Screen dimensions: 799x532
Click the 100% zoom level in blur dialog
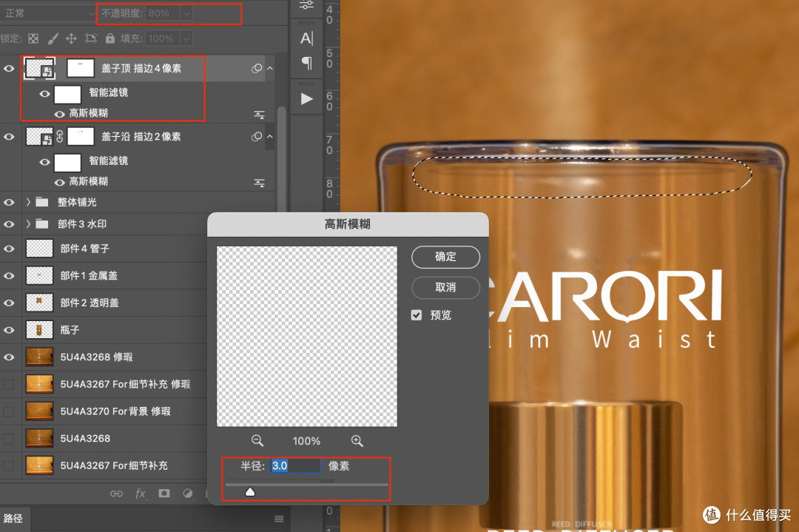pos(306,441)
